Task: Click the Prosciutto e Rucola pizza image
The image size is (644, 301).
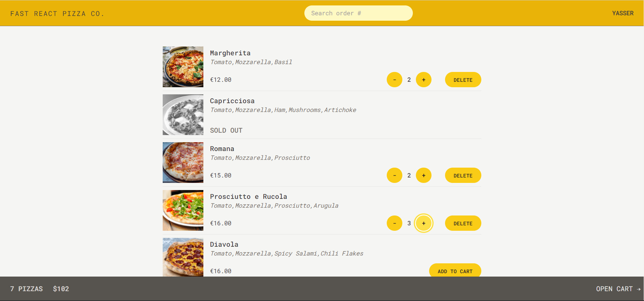Action: click(183, 210)
